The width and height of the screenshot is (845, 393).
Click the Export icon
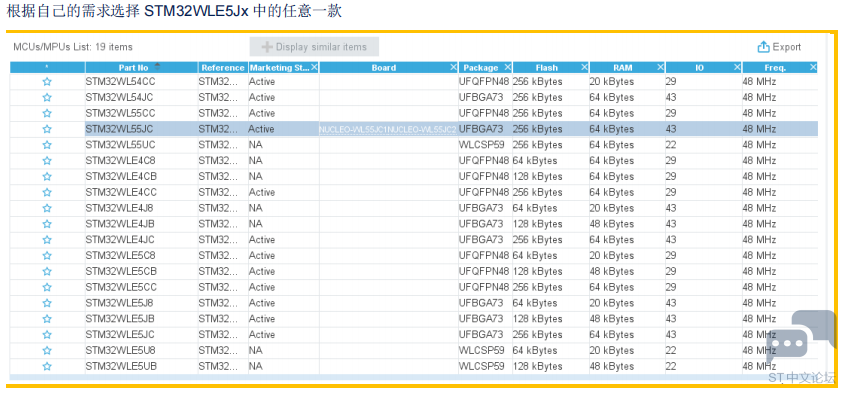pos(763,47)
